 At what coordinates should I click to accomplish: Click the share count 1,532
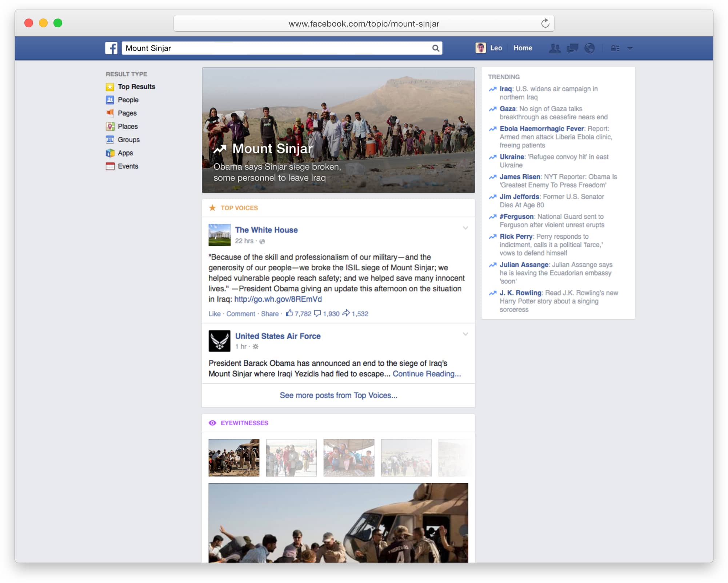point(355,313)
